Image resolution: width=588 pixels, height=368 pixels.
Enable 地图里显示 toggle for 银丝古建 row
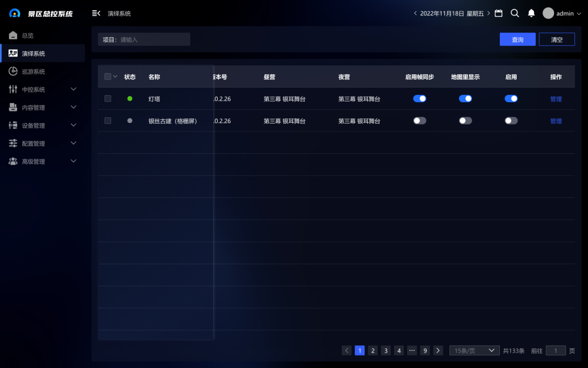[x=465, y=121]
